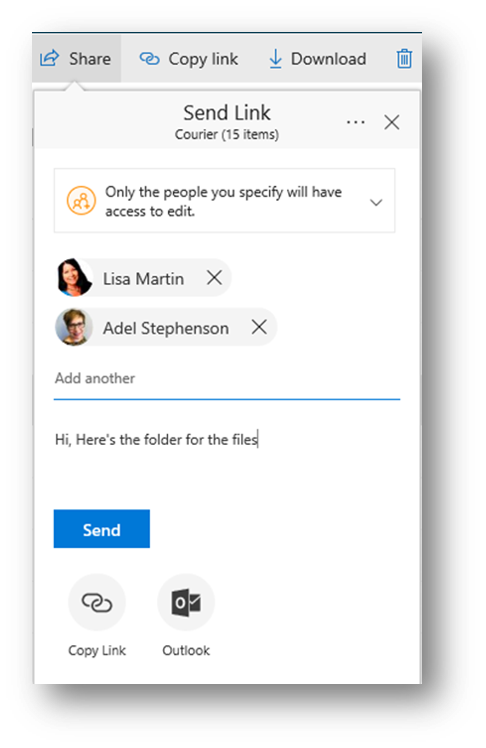Click Lisa Martin's profile picture

[74, 278]
